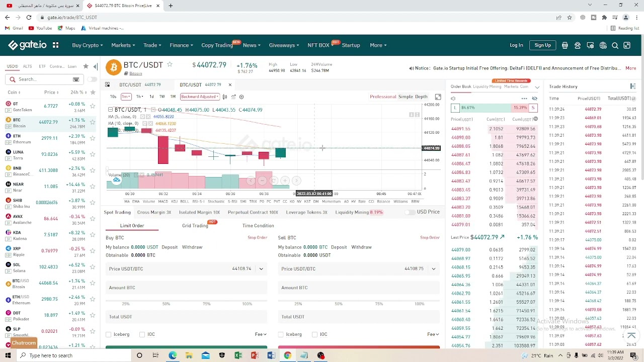This screenshot has width=644, height=362.
Task: Star the LUNA Terra row
Action: click(93, 154)
